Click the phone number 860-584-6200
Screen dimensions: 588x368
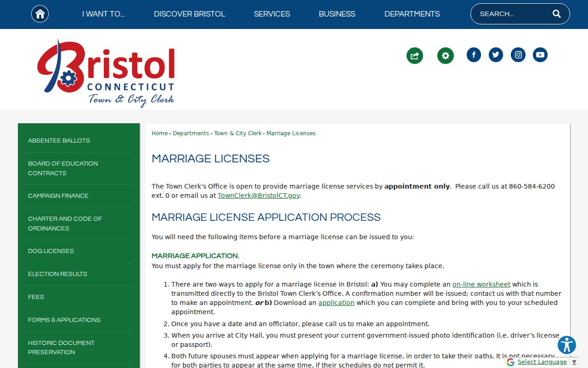[532, 186]
